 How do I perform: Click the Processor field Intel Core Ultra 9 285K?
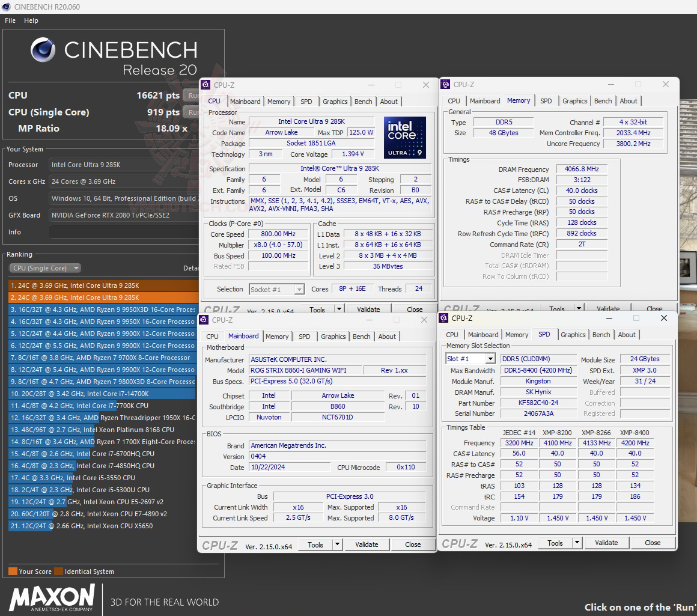124,165
